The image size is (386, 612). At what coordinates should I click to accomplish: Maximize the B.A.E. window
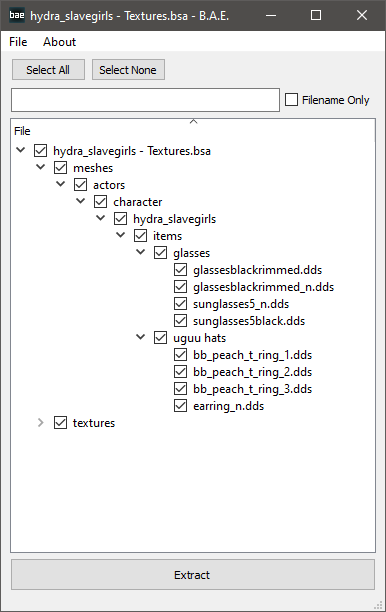pos(316,16)
